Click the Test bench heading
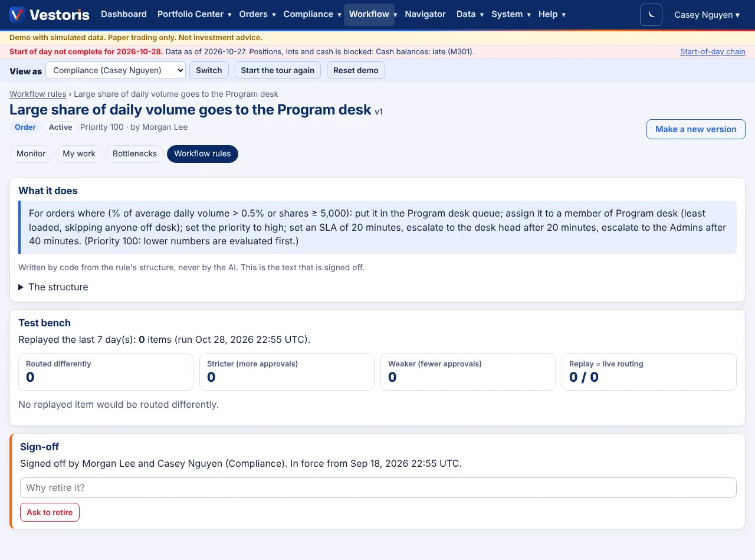Screen dimensions: 755x560 tap(44, 323)
